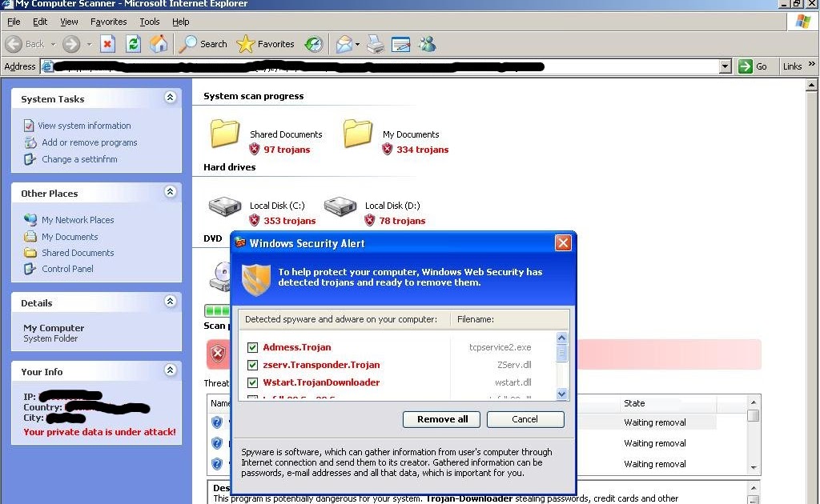Open the Favorites menu
Image resolution: width=820 pixels, height=504 pixels.
click(108, 22)
